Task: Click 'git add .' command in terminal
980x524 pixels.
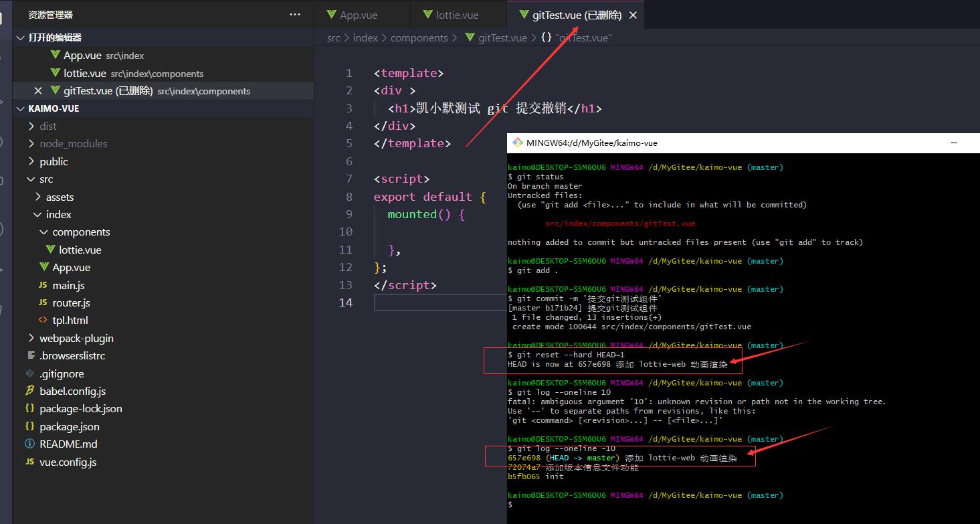Action: point(537,270)
